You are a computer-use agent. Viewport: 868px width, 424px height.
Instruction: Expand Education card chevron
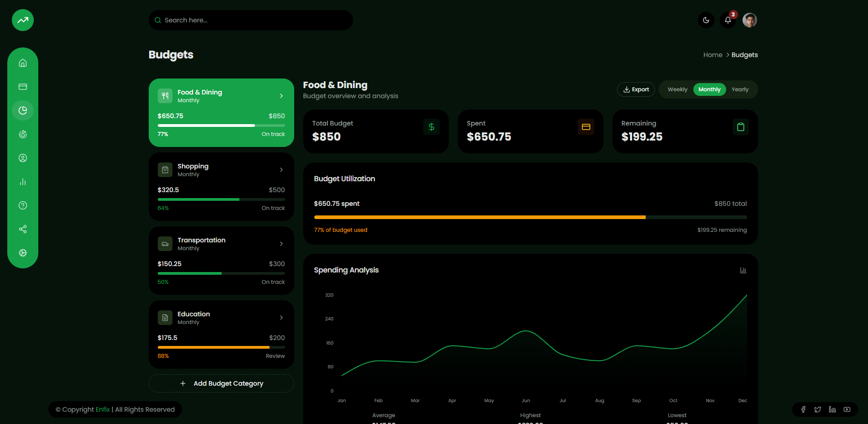(281, 318)
